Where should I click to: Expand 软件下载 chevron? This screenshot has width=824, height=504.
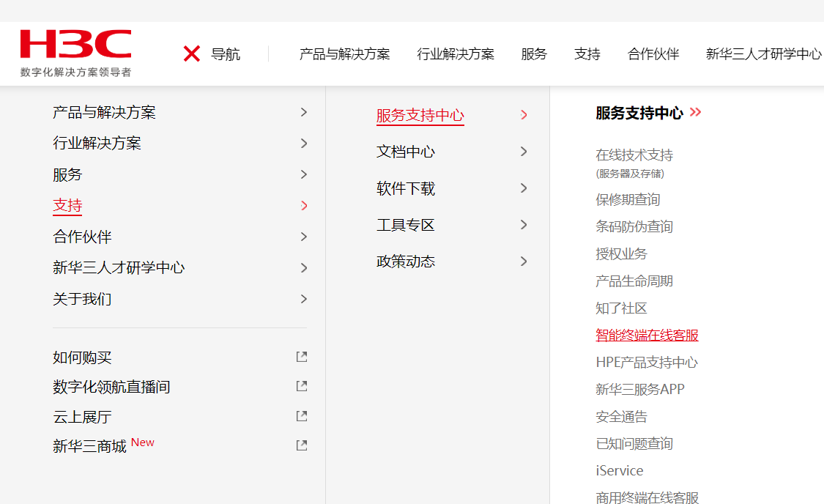tap(524, 188)
